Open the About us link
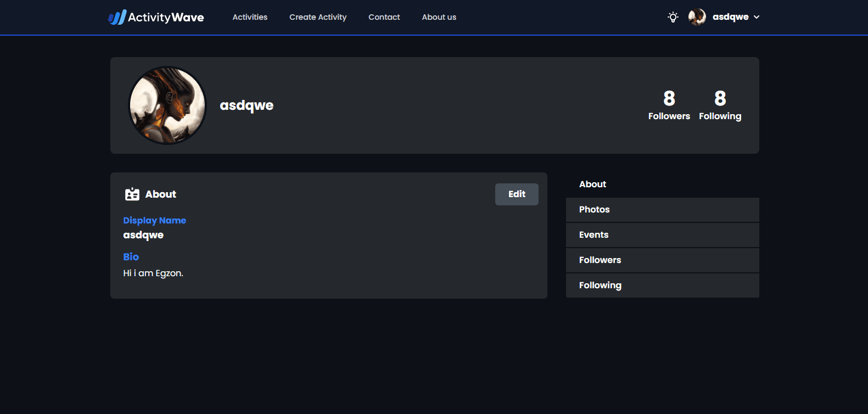The width and height of the screenshot is (868, 414). point(439,17)
